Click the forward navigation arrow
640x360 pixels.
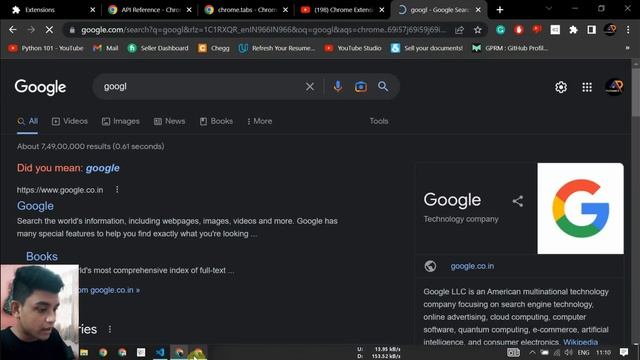click(31, 30)
